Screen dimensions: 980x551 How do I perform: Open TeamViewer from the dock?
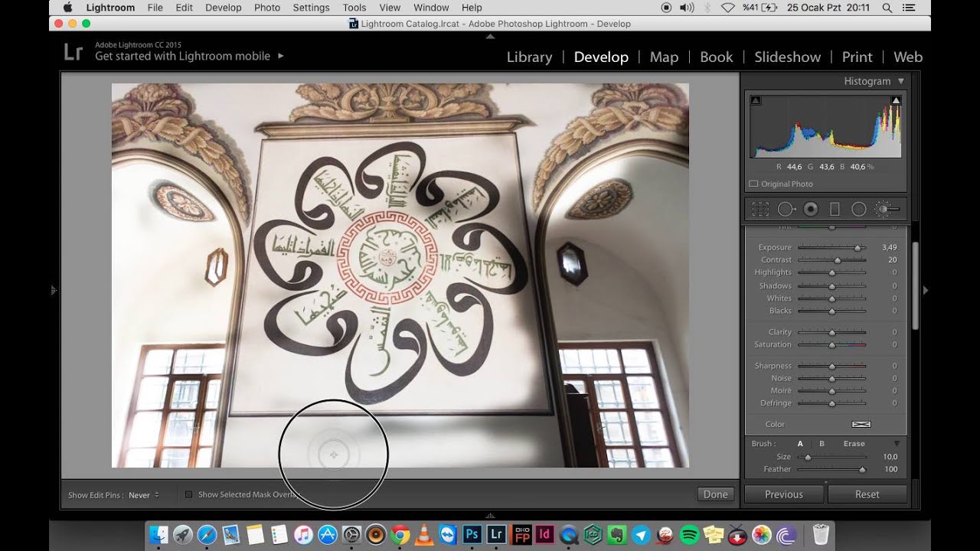[448, 534]
